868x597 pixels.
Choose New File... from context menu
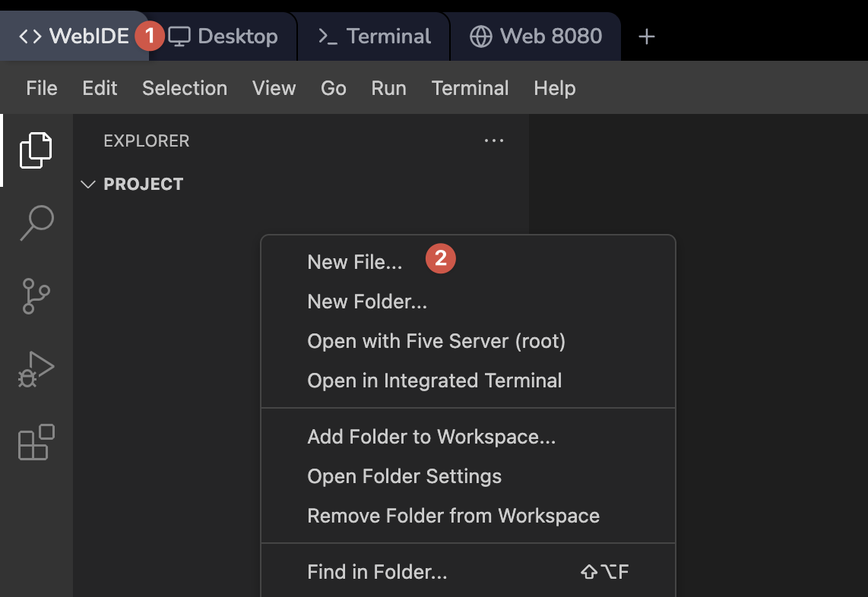(355, 262)
